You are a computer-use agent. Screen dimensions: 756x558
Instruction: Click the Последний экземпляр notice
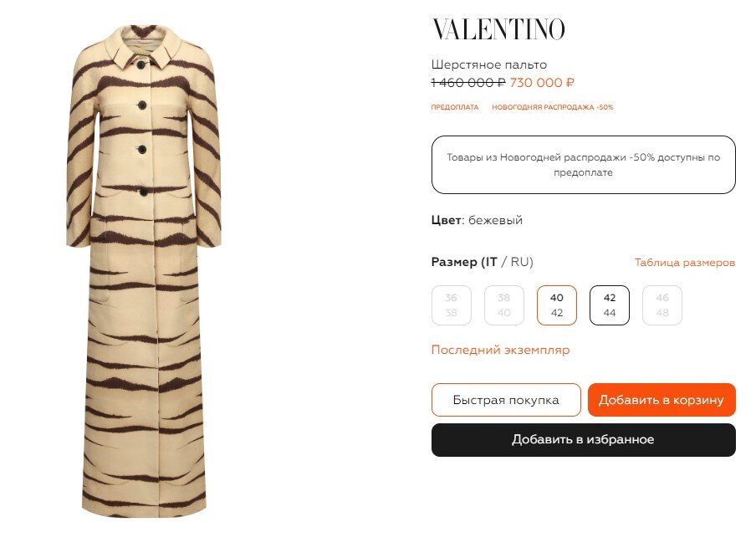pos(500,351)
